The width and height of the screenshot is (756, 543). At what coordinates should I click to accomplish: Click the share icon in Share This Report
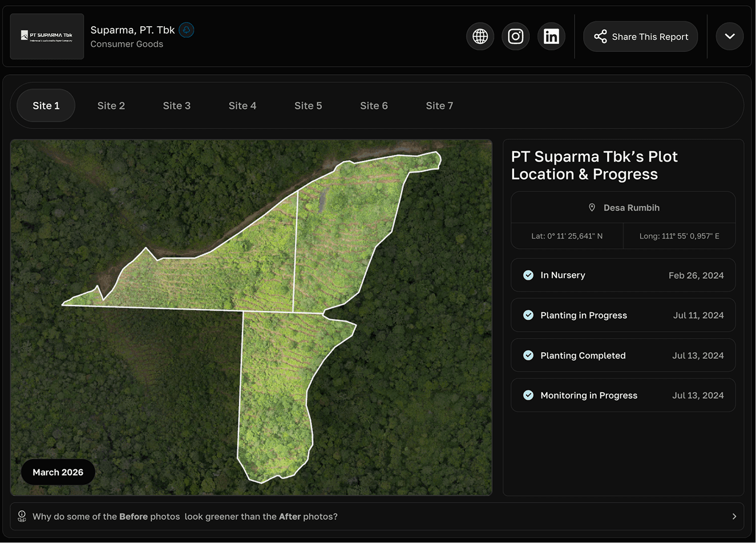pos(600,37)
